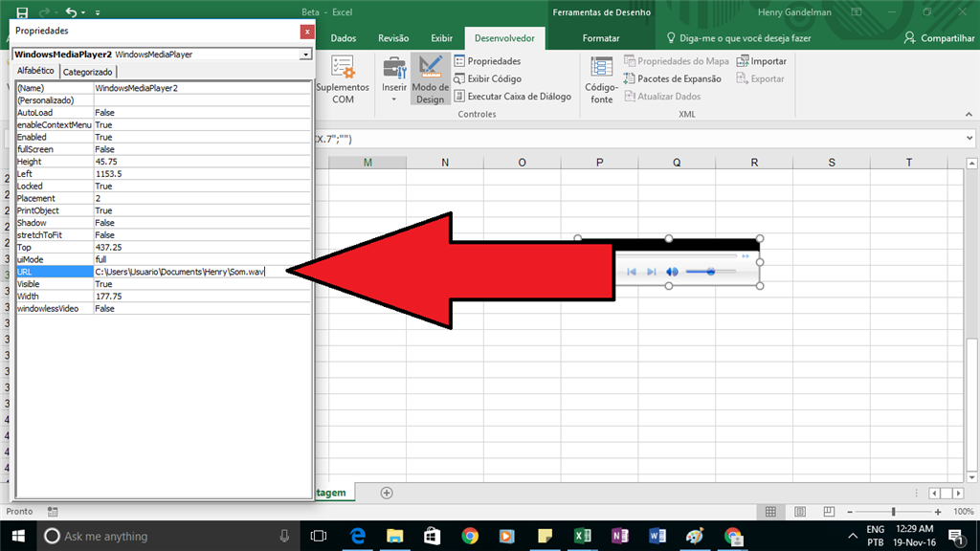The height and width of the screenshot is (551, 980).
Task: Click the Save icon in quick access toolbar
Action: 22,11
